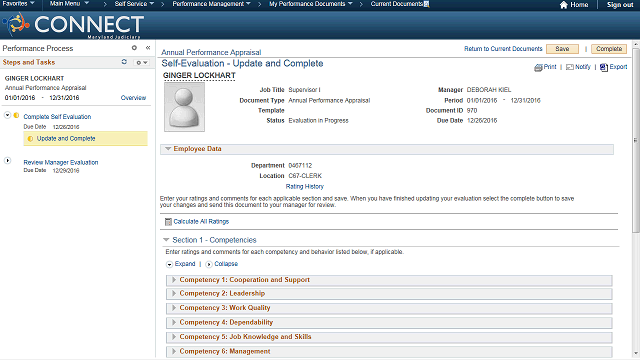Click the Home house icon
This screenshot has width=640, height=360.
[564, 5]
